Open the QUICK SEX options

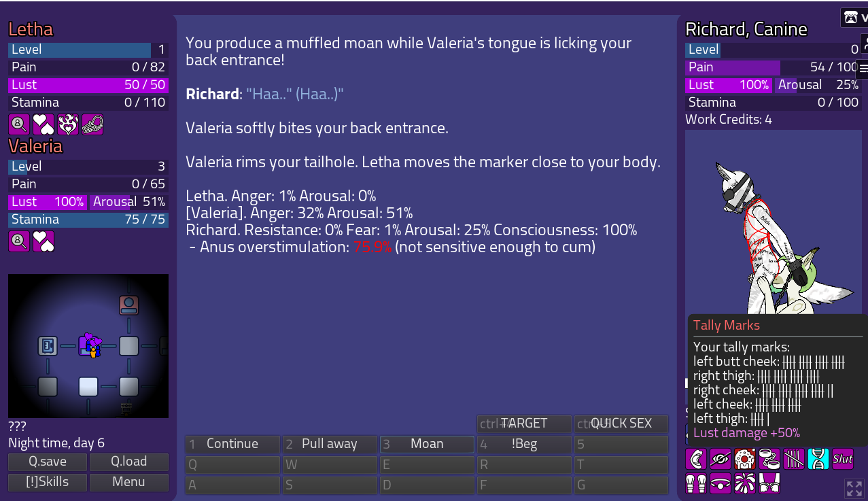[x=621, y=424]
